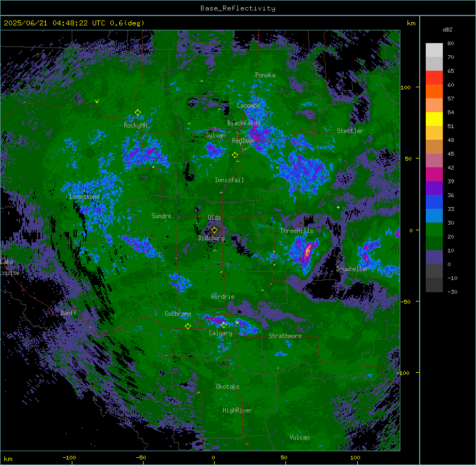
Task: Click the Vulcan label
Action: [x=299, y=437]
